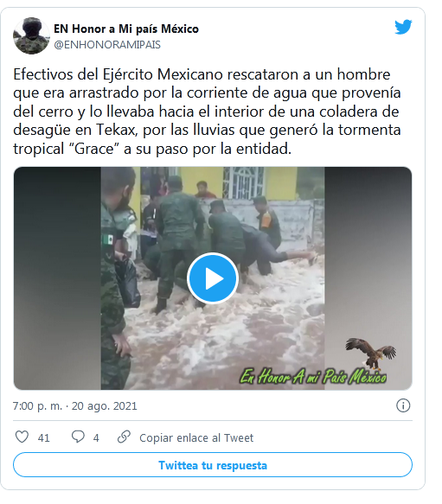
Task: Open the account profile avatar
Action: [x=31, y=35]
